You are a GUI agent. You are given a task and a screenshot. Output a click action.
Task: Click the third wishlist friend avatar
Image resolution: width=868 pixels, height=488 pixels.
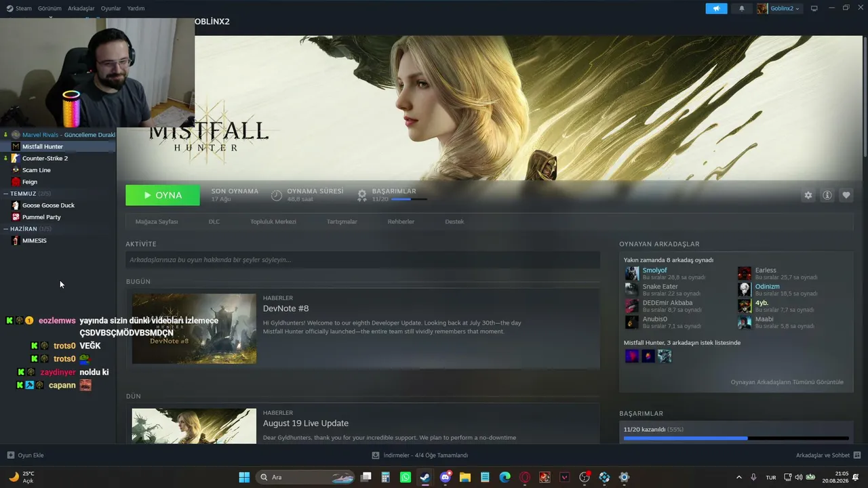coord(665,356)
